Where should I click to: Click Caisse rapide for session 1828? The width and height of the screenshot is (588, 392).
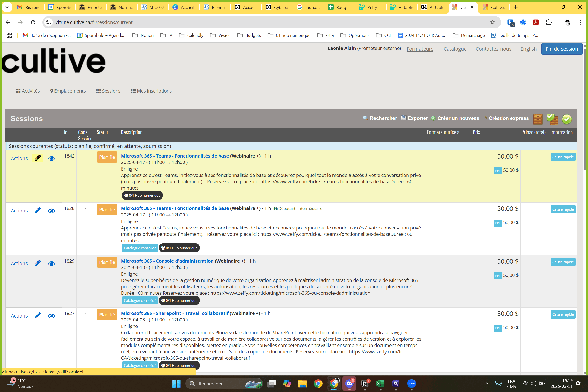pos(563,209)
